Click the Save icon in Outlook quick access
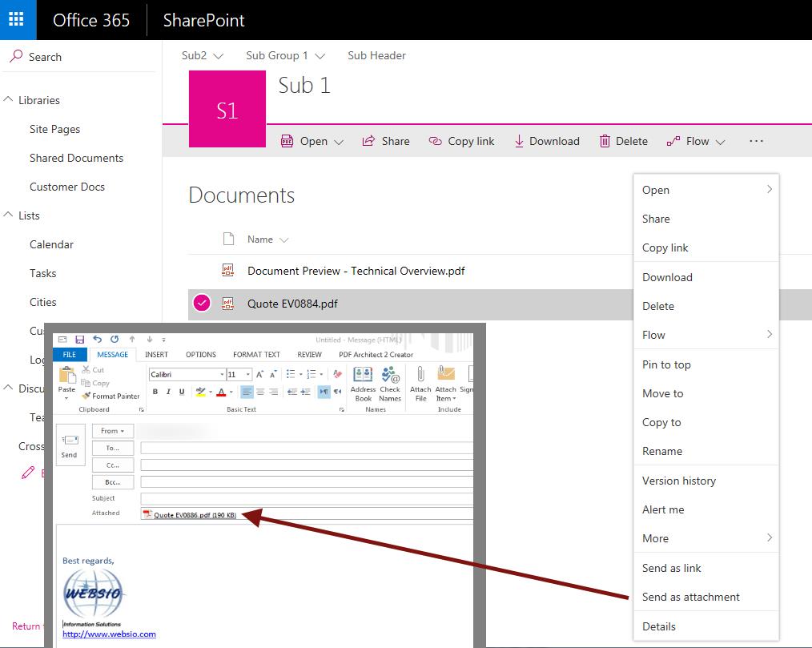This screenshot has height=648, width=812. point(80,340)
